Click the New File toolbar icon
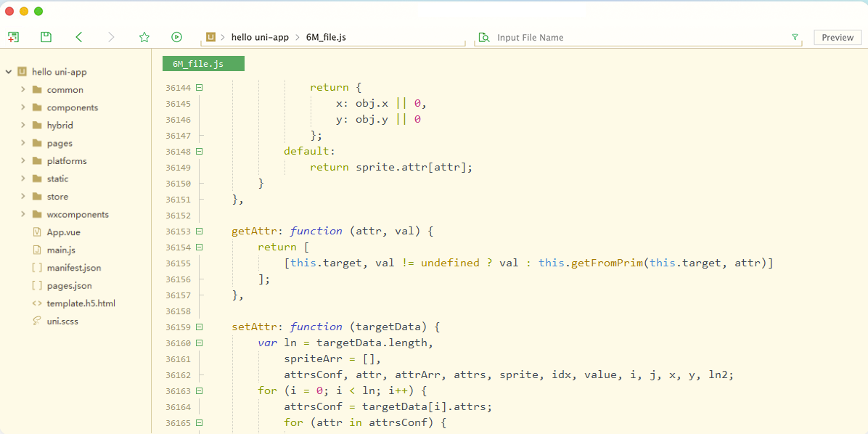The image size is (868, 434). (x=13, y=37)
